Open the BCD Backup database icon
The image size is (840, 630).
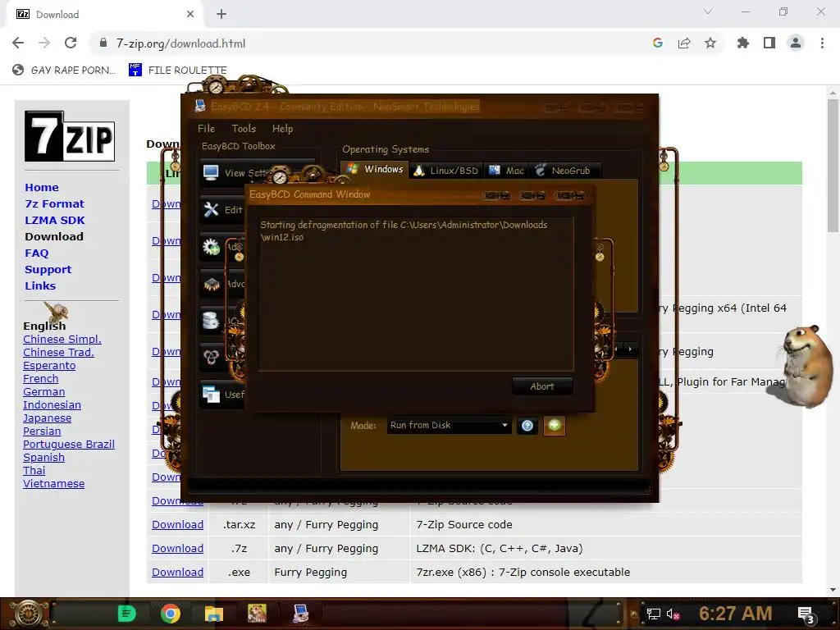(x=211, y=321)
